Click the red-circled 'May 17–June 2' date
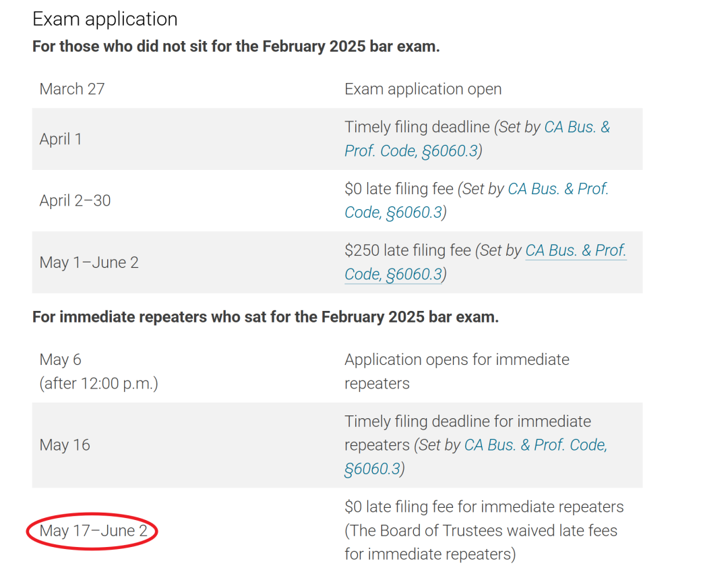 pyautogui.click(x=93, y=531)
